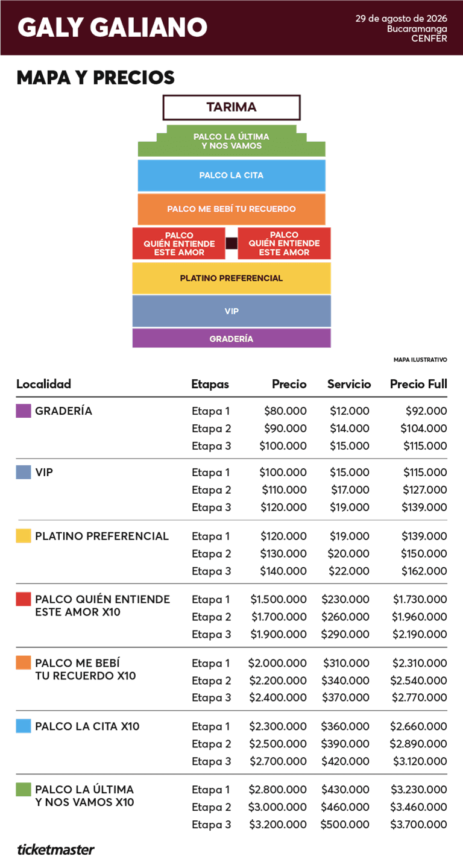This screenshot has height=868, width=463.
Task: Select the Gradería zone on the map
Action: pos(231,339)
